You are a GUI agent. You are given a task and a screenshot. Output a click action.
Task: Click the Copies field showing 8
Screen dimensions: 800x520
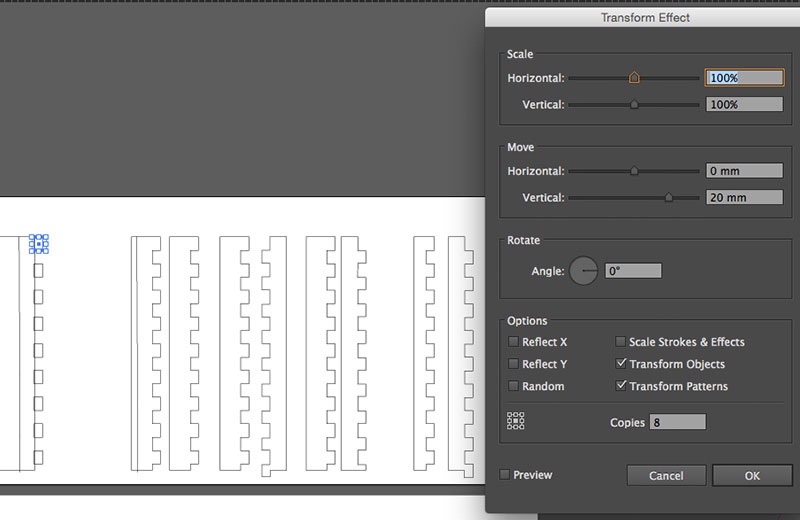[678, 422]
